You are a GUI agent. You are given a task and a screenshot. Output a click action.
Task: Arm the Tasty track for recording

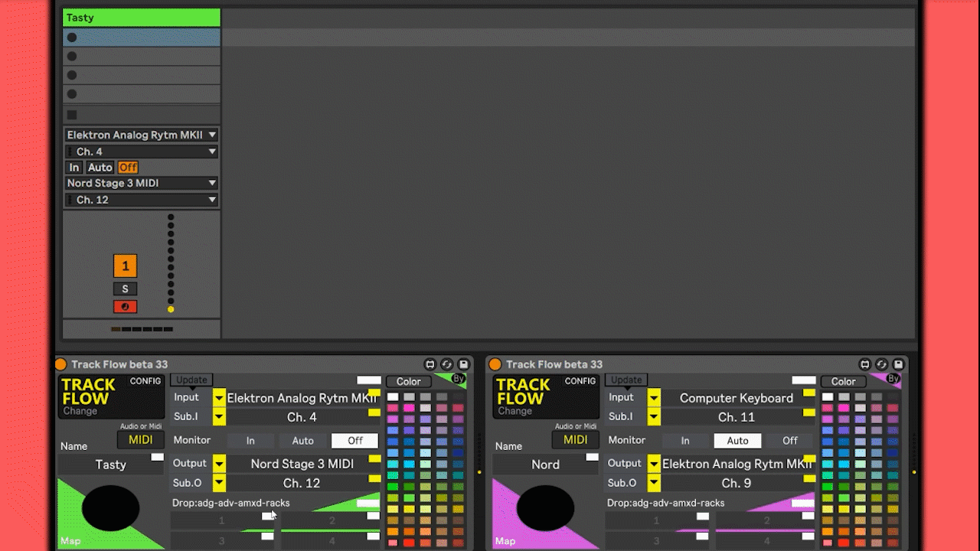[125, 307]
